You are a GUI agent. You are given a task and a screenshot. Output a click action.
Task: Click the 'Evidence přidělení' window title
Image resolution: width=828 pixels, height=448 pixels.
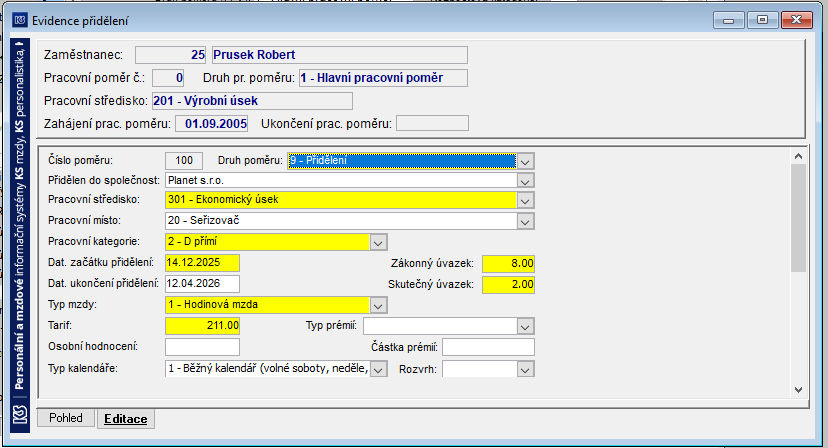point(80,21)
